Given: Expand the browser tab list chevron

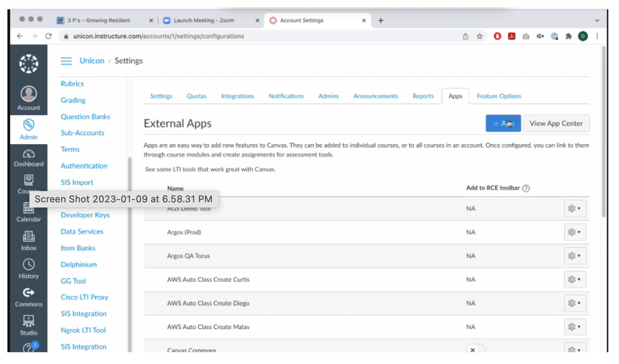Looking at the screenshot, I should click(597, 20).
